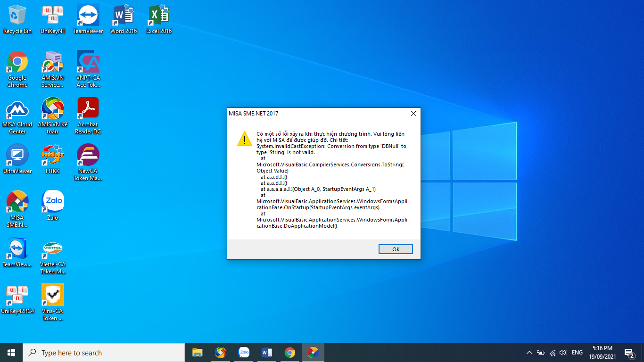Select the HTKK desktop icon

tap(53, 159)
